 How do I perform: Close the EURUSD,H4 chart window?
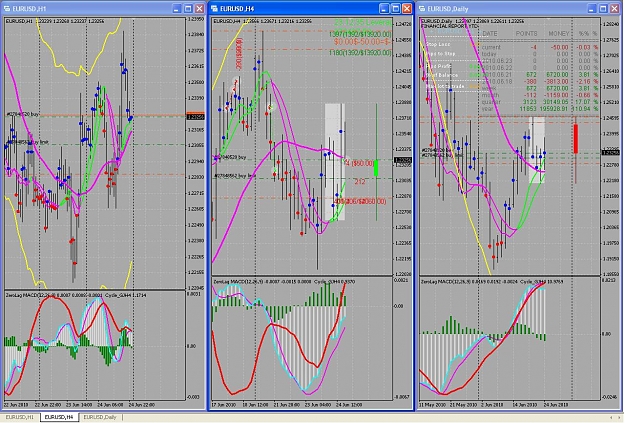(x=407, y=8)
